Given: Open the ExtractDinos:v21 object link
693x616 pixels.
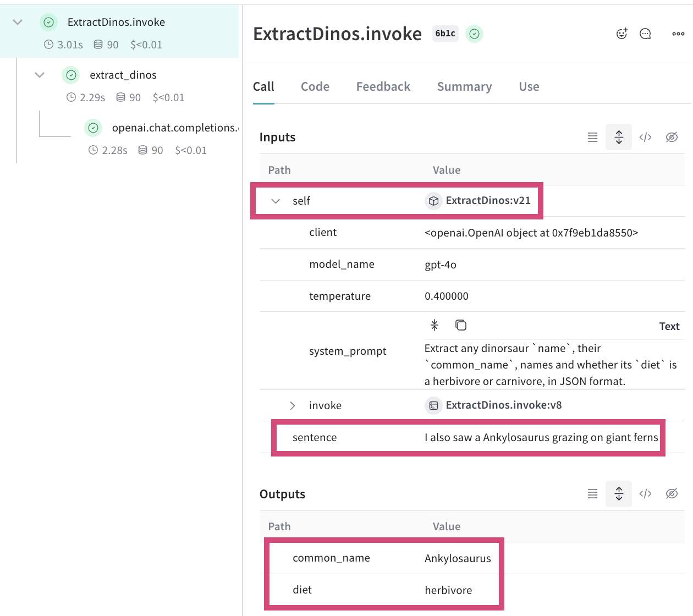Looking at the screenshot, I should 488,201.
